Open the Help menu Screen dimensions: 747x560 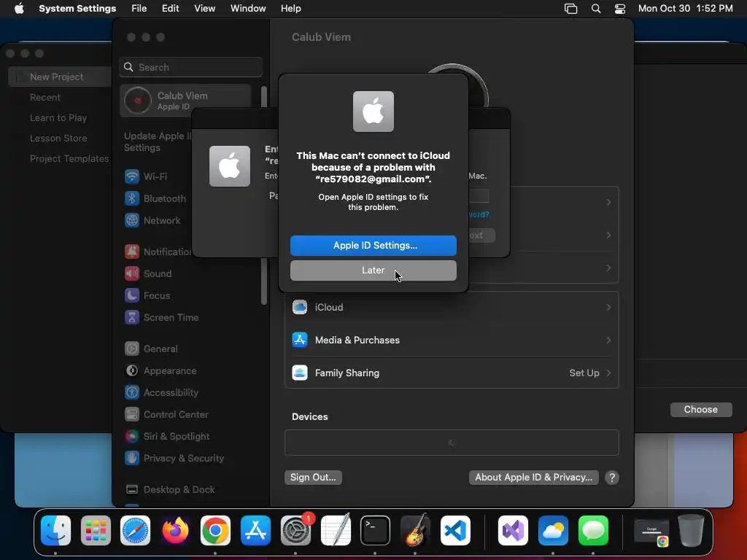click(x=290, y=9)
